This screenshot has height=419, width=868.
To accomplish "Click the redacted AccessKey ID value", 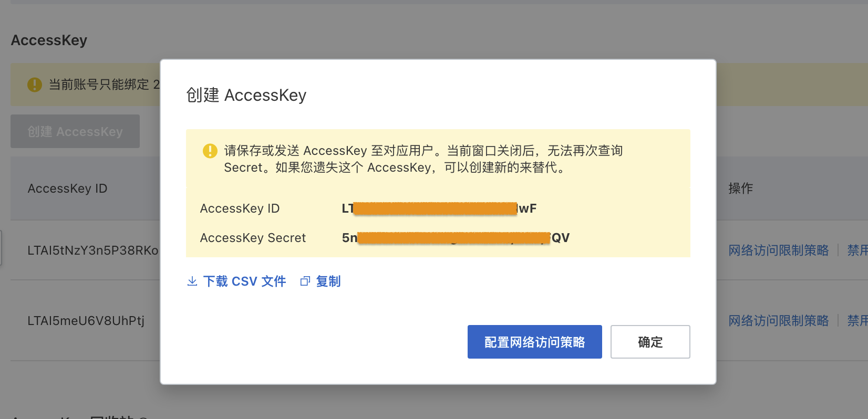I will click(439, 208).
